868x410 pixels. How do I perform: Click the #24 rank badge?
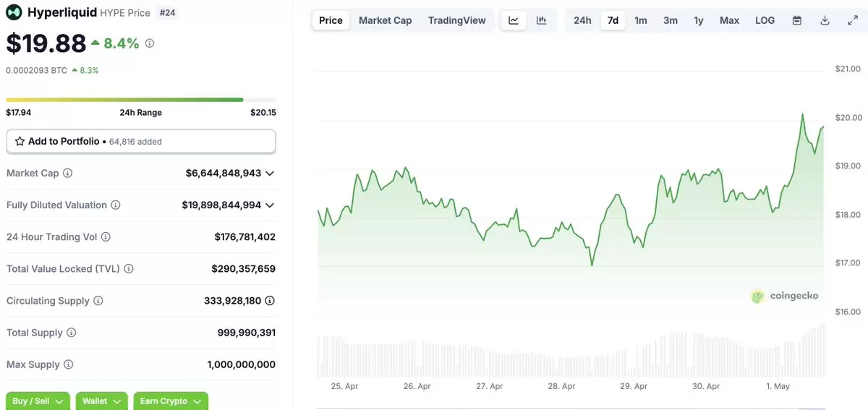[x=167, y=12]
